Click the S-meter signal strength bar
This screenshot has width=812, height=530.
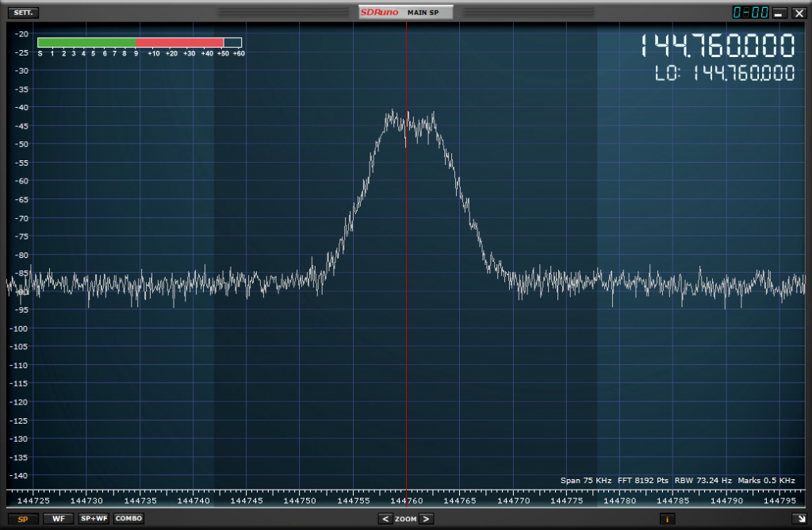(x=140, y=43)
